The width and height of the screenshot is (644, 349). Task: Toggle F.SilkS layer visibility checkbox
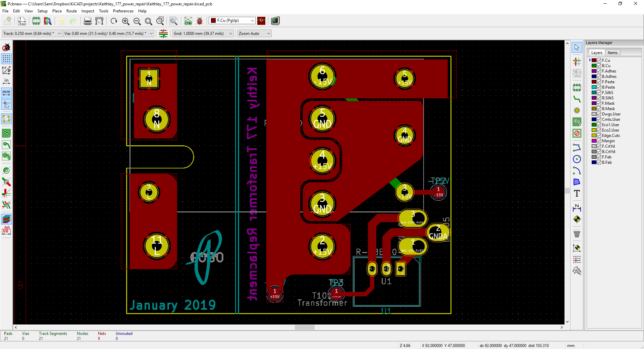click(x=599, y=93)
